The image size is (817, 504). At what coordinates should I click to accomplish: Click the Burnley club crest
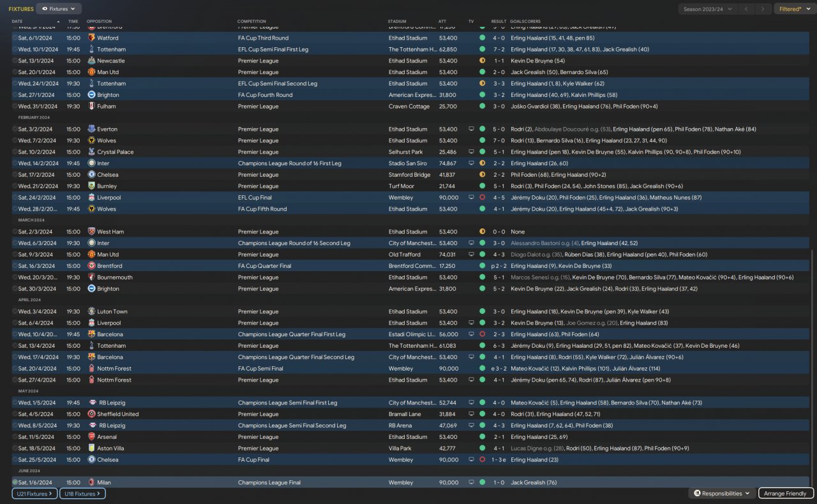pyautogui.click(x=91, y=186)
